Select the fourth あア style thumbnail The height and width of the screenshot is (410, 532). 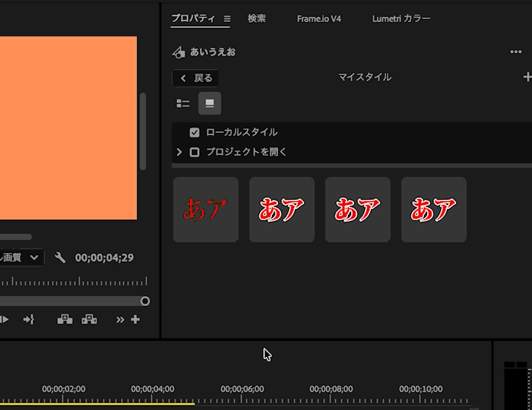(x=434, y=210)
